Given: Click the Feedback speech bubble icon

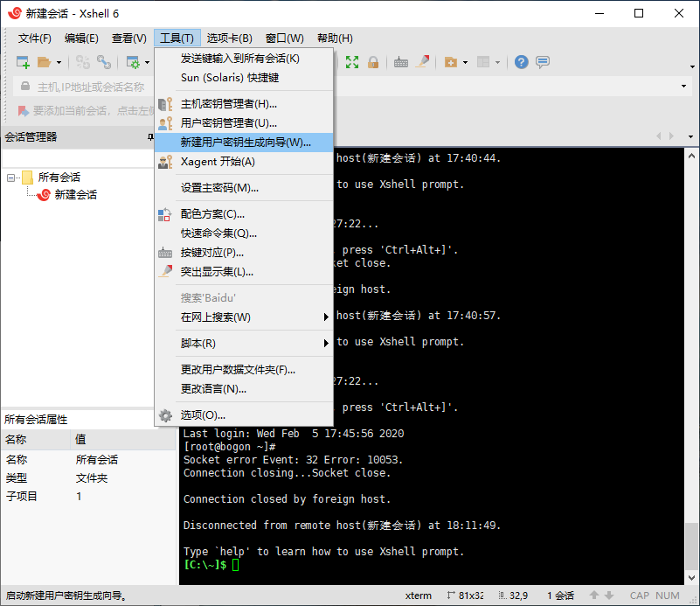Looking at the screenshot, I should [x=543, y=62].
